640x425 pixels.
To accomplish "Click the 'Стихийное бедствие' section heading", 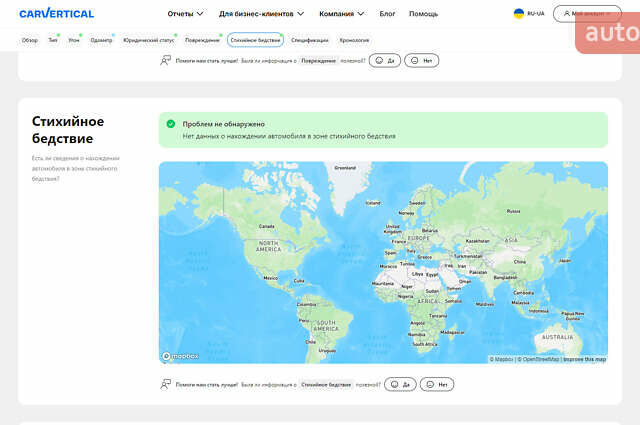I will [x=68, y=130].
